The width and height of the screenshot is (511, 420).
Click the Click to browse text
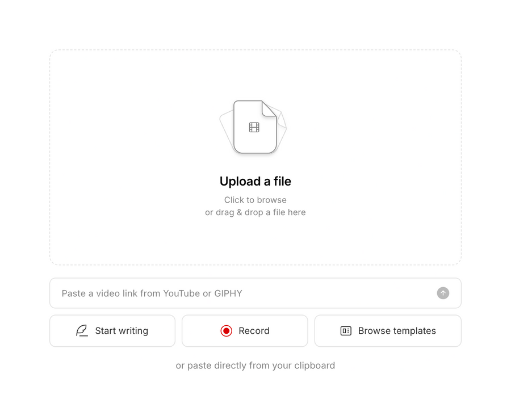click(255, 200)
